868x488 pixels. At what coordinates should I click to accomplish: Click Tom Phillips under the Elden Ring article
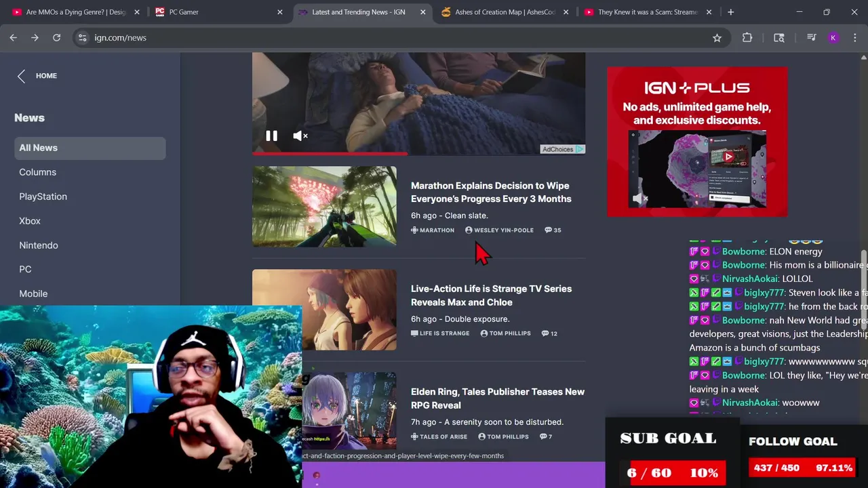coord(503,436)
